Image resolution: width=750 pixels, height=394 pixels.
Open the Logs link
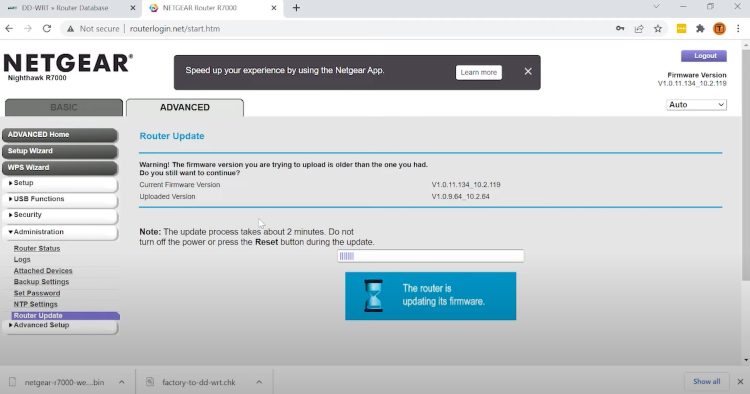[22, 259]
